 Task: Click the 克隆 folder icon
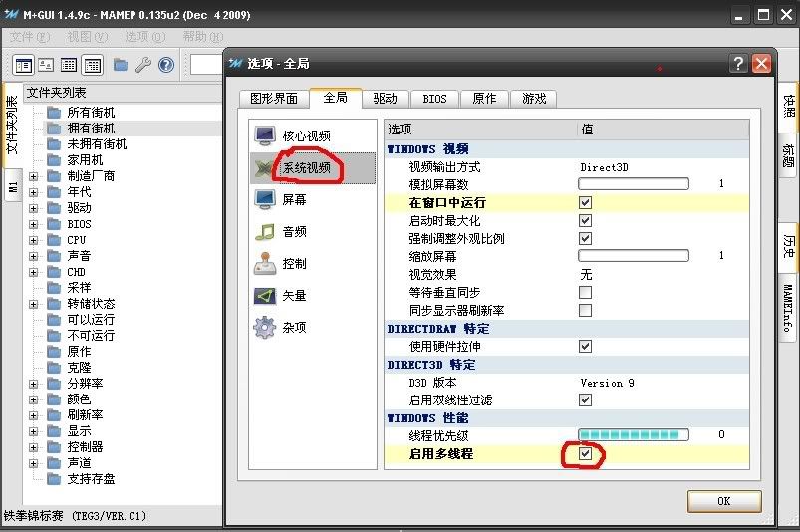[x=54, y=368]
